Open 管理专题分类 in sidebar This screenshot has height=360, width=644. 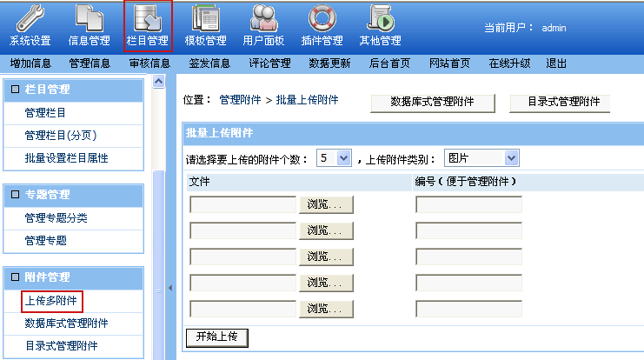pyautogui.click(x=56, y=217)
